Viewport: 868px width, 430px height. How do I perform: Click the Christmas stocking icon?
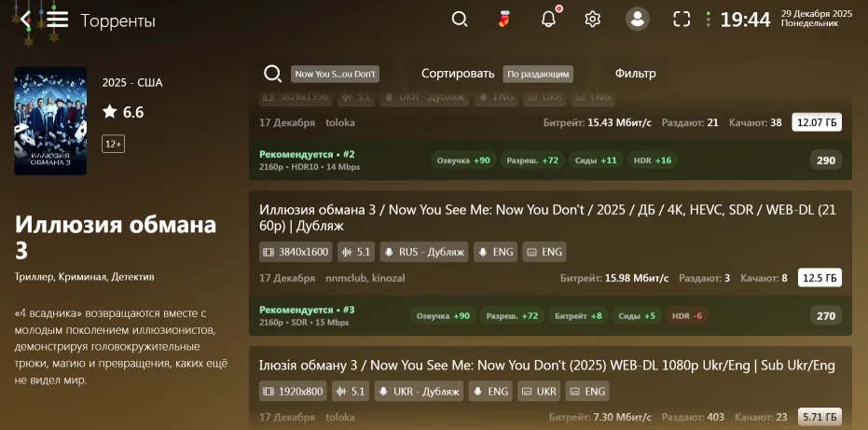503,20
